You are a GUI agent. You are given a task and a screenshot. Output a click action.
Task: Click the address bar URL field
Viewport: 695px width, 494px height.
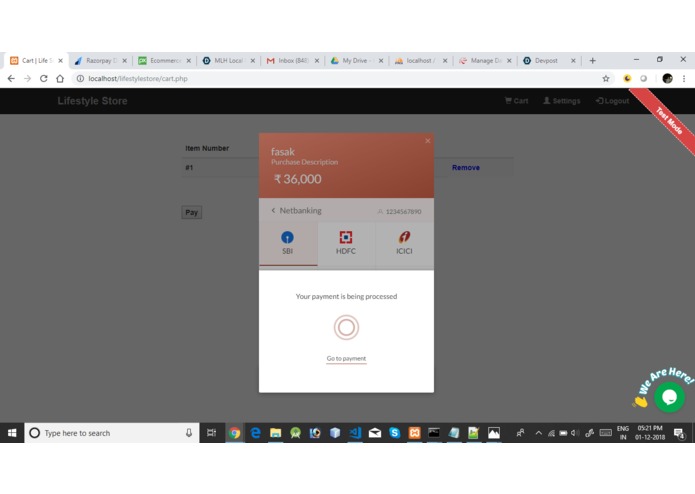point(341,78)
